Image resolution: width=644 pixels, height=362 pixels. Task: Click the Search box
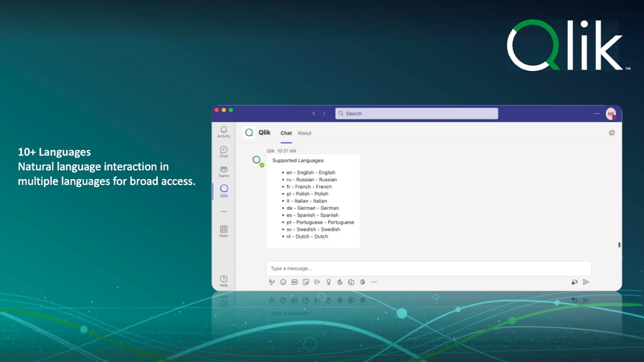417,114
